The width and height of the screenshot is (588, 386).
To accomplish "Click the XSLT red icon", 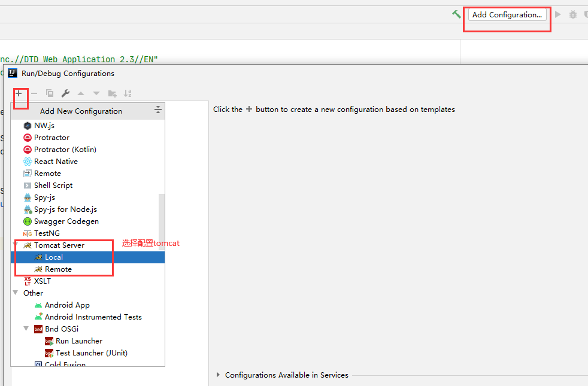I will pyautogui.click(x=28, y=281).
